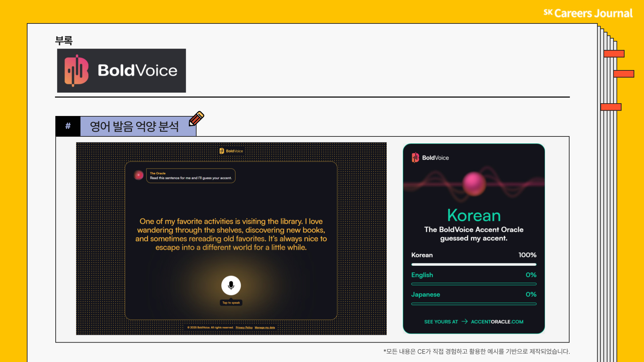Click the arrow icon before ACCENTORACLE.COM
Screen dimensions: 644x362
pyautogui.click(x=465, y=321)
